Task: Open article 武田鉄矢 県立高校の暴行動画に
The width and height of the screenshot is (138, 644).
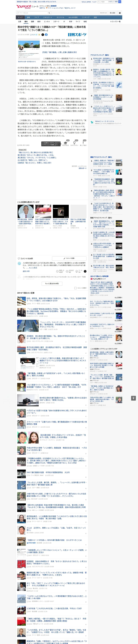Action: point(56,337)
